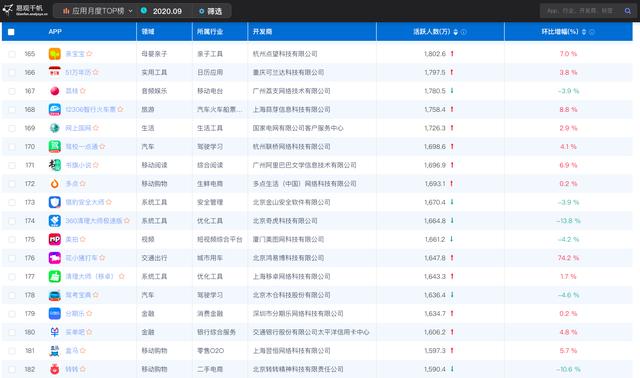Open the app name link in row 176
Image resolution: width=640 pixels, height=378 pixels.
tap(82, 258)
